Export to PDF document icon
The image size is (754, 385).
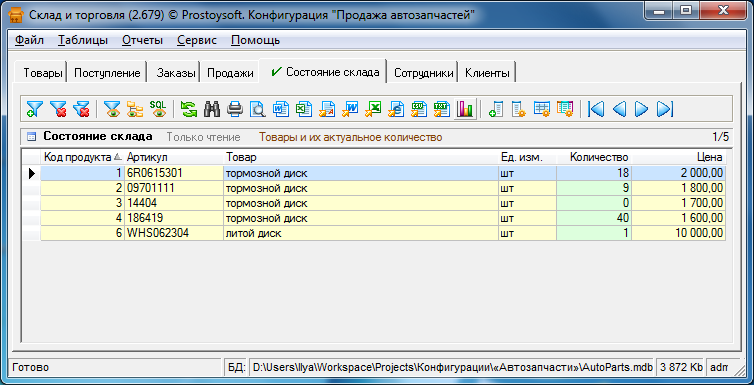click(327, 109)
